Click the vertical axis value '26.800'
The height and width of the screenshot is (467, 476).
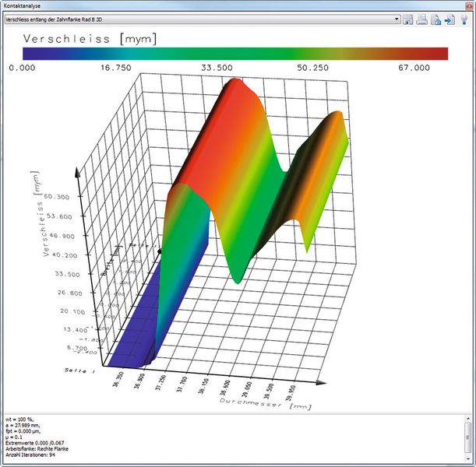[70, 293]
